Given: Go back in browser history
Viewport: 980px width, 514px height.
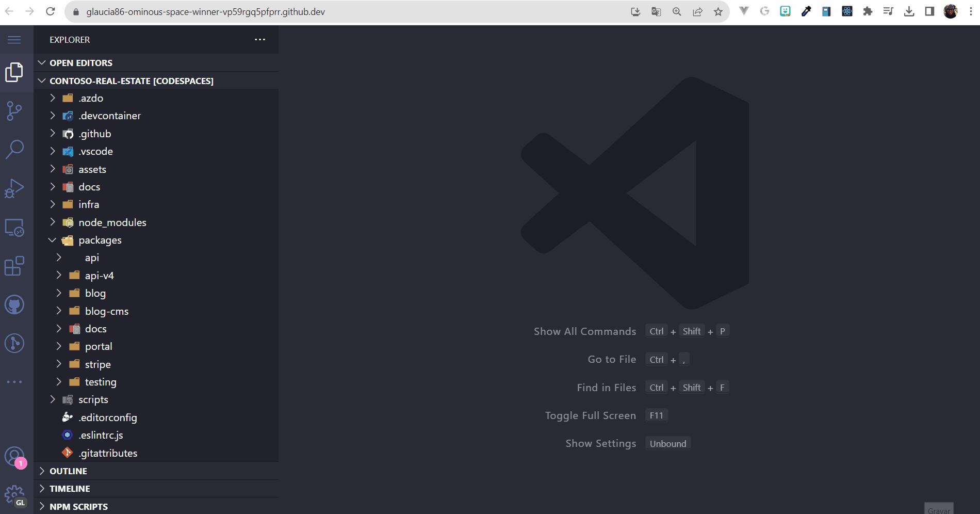Looking at the screenshot, I should click(x=9, y=11).
